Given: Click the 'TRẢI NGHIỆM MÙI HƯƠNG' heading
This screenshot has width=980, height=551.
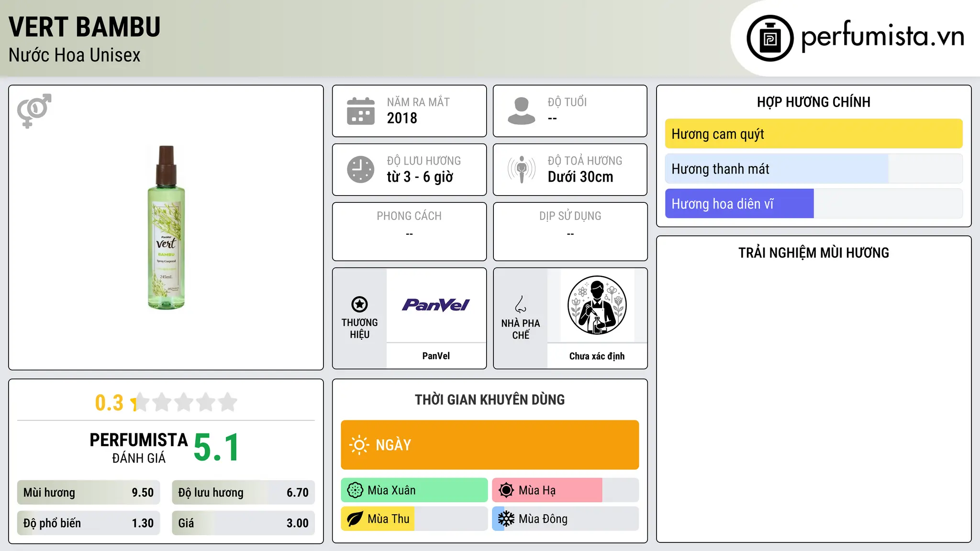Looking at the screenshot, I should coord(813,253).
